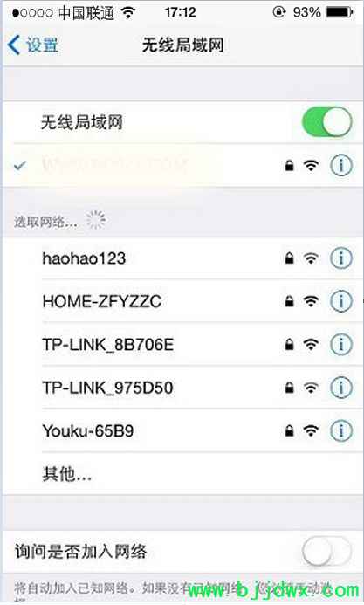This screenshot has height=605, width=364.
Task: Enable the 询问是否加入网络 switch
Action: (x=327, y=551)
